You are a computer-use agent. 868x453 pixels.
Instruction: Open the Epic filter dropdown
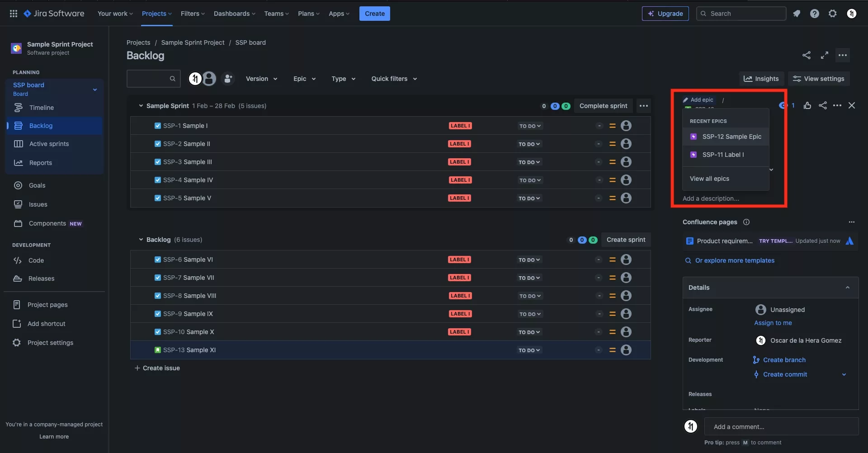pyautogui.click(x=304, y=79)
